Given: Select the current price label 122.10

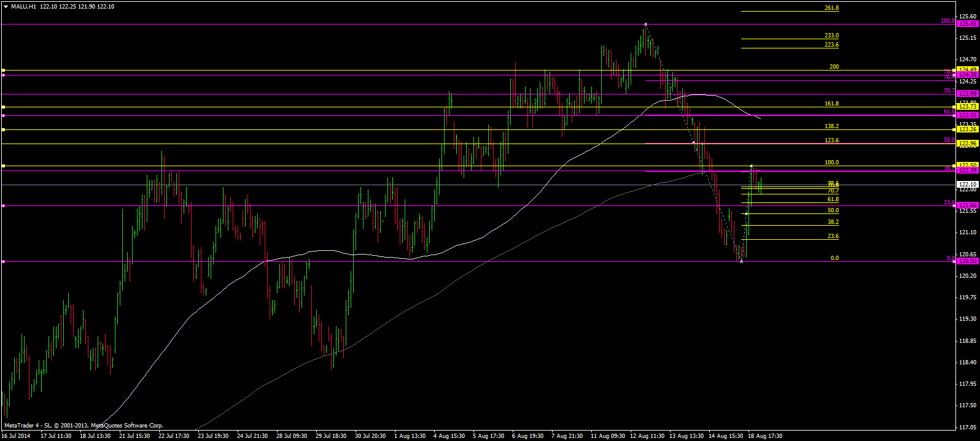Looking at the screenshot, I should pyautogui.click(x=967, y=184).
